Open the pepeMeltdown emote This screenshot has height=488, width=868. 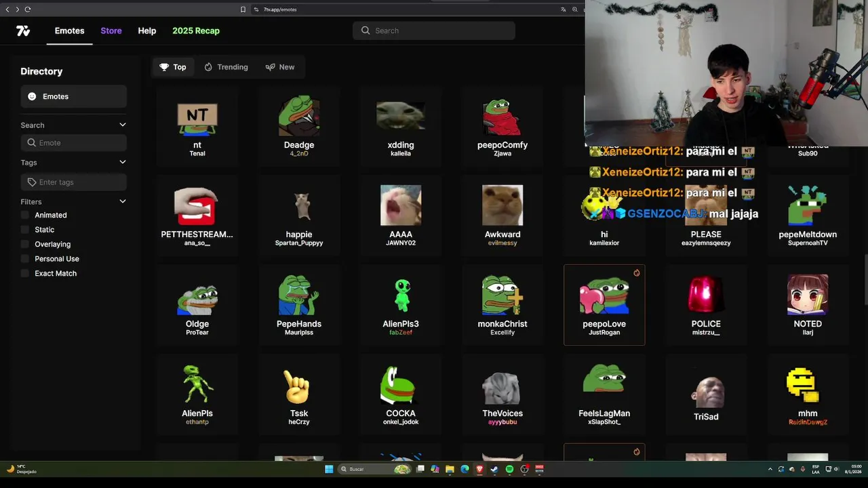pos(808,216)
